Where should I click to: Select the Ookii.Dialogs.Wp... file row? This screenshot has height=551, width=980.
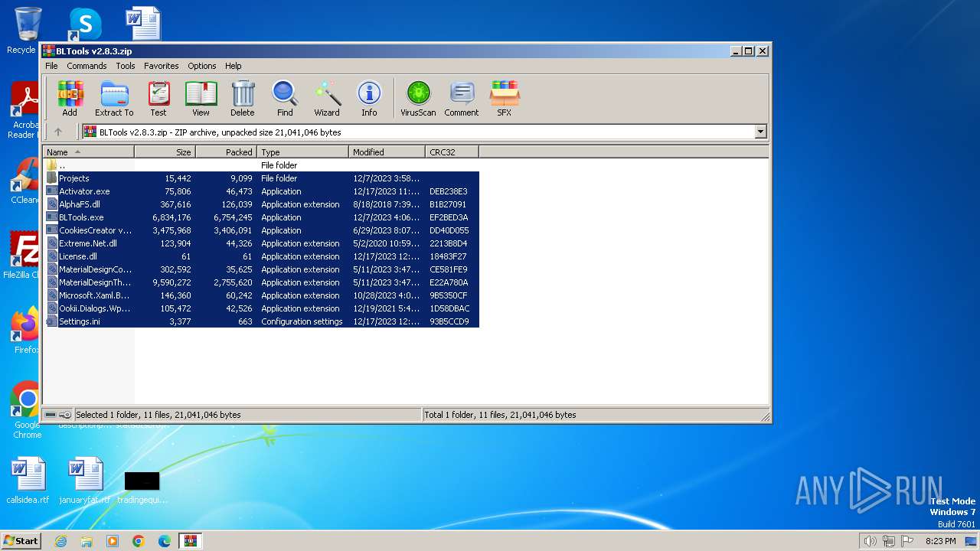[261, 308]
